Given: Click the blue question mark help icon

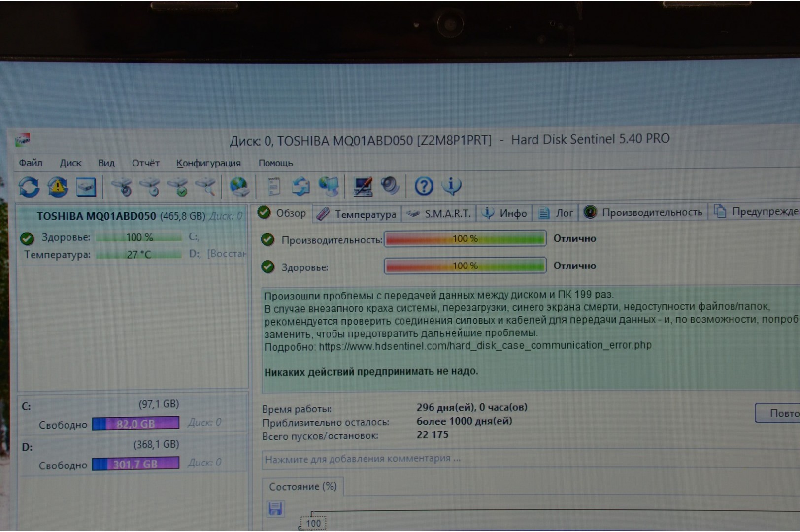Looking at the screenshot, I should [x=424, y=186].
